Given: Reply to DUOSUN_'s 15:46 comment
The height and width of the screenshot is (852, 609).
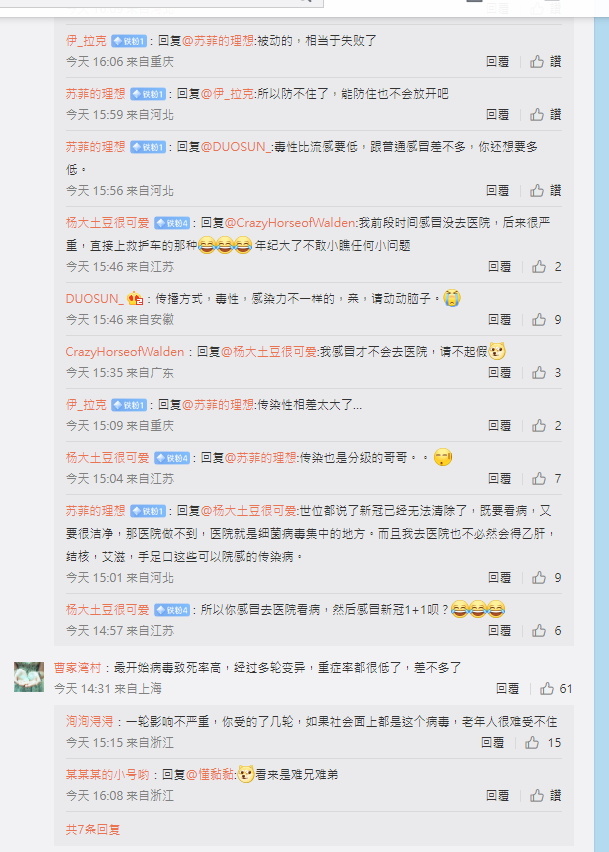Looking at the screenshot, I should 499,320.
